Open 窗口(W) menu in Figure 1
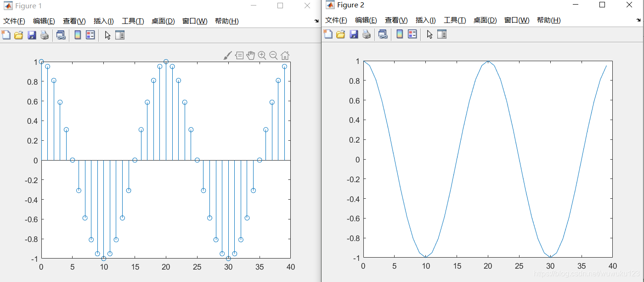The image size is (644, 282). pyautogui.click(x=195, y=21)
